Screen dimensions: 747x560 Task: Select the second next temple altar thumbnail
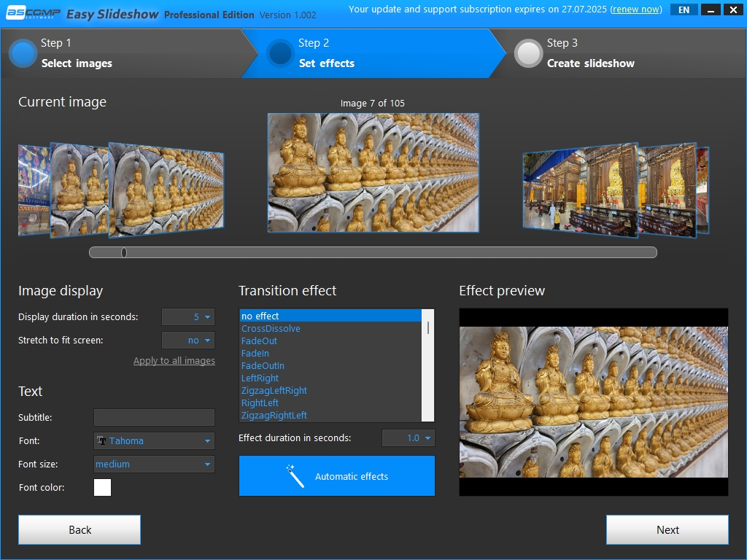coord(667,190)
